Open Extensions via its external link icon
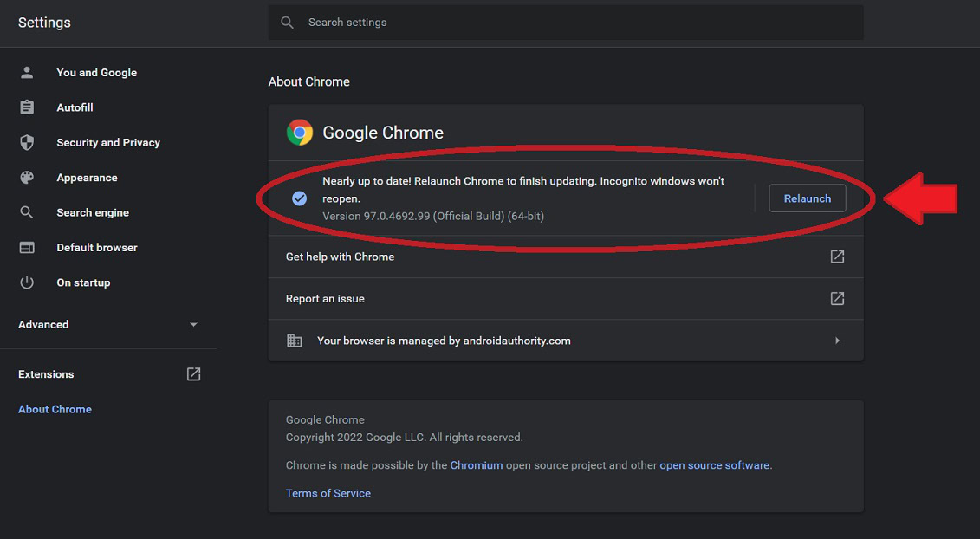The width and height of the screenshot is (980, 539). coord(193,373)
